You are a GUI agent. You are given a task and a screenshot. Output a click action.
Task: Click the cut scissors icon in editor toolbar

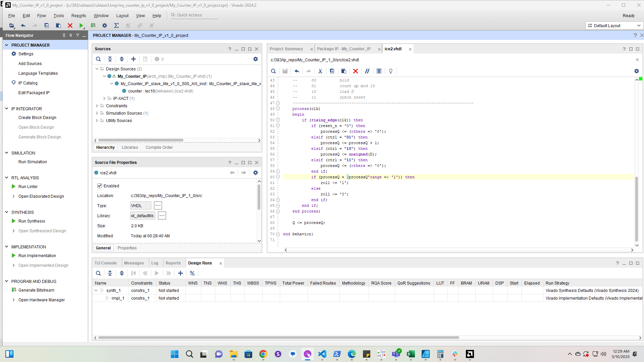[320, 71]
